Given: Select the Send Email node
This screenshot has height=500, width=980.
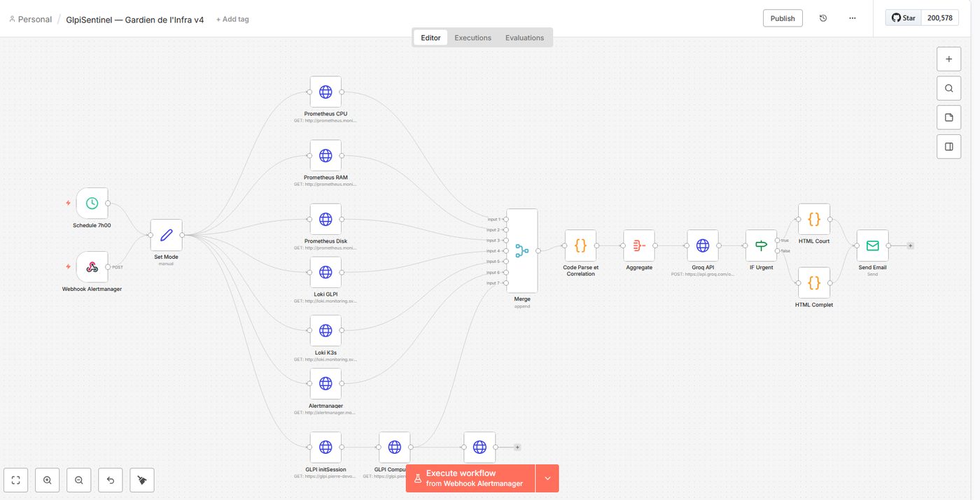Looking at the screenshot, I should [x=872, y=245].
